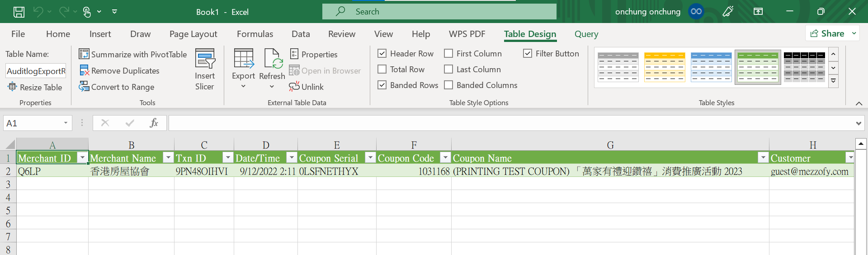Click the user account avatar
This screenshot has height=255, width=868.
696,11
